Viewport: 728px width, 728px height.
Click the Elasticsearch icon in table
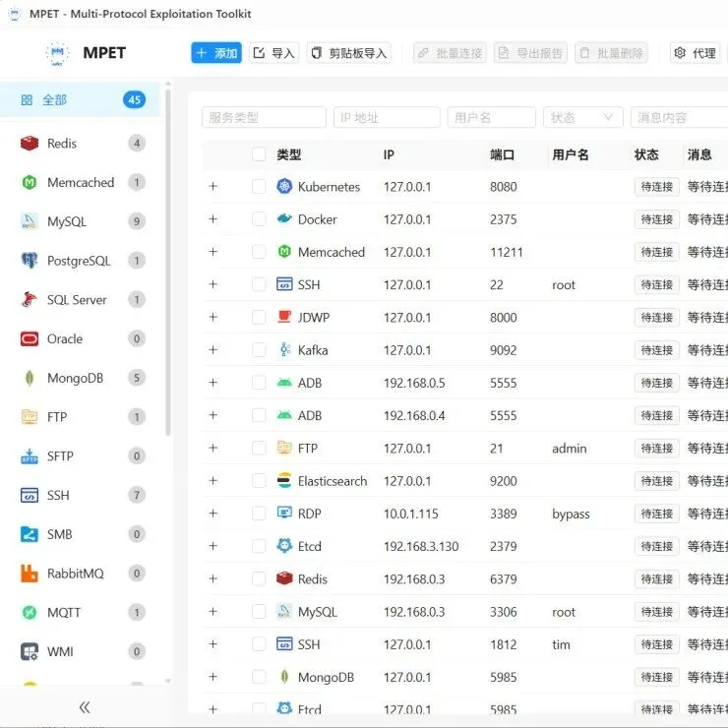(284, 480)
